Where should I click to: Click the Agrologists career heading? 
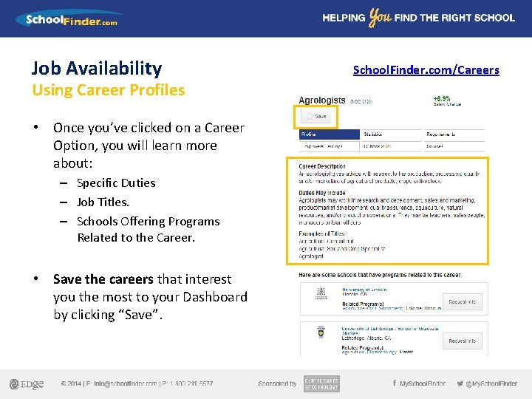[322, 100]
